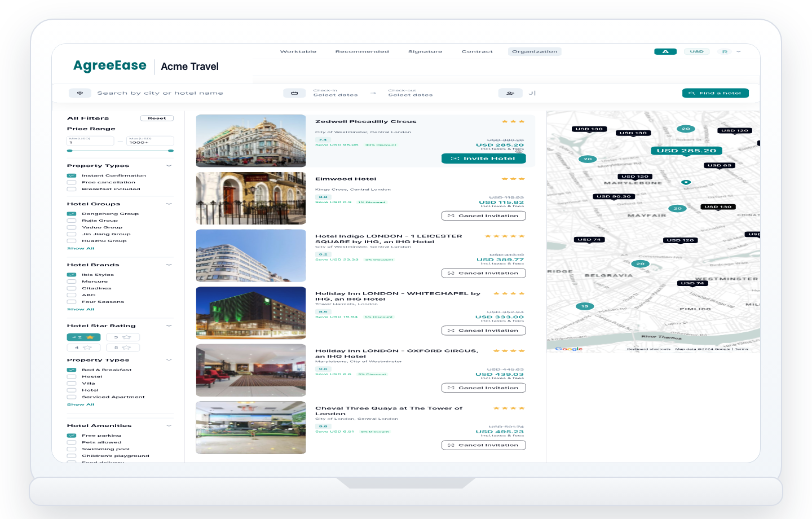Open the Worktable tab

(x=298, y=51)
